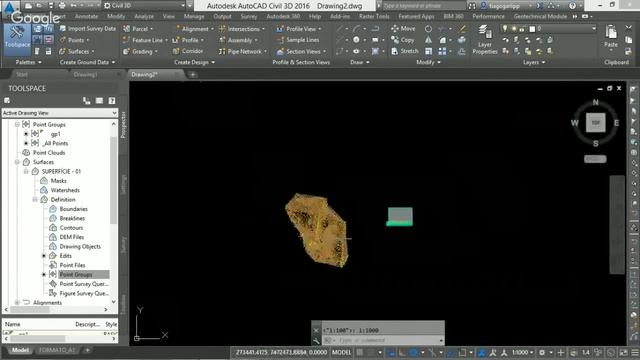Select _All Points in the tree
Screen dimensions: 640x360
55,143
